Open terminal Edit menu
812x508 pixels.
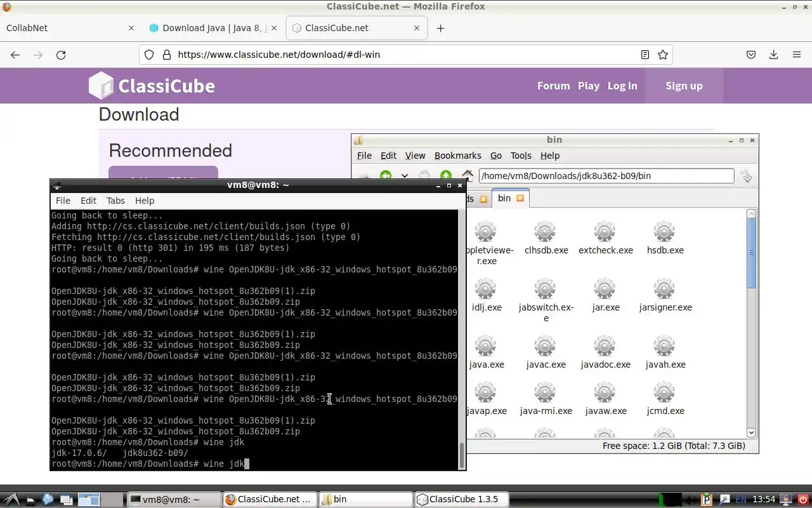click(x=88, y=201)
